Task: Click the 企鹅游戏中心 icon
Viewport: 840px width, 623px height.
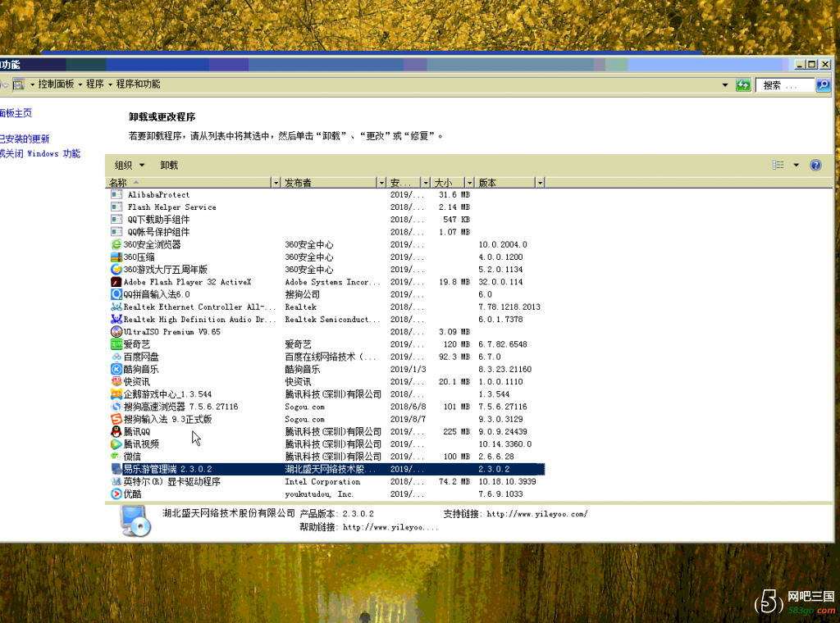Action: pos(116,394)
